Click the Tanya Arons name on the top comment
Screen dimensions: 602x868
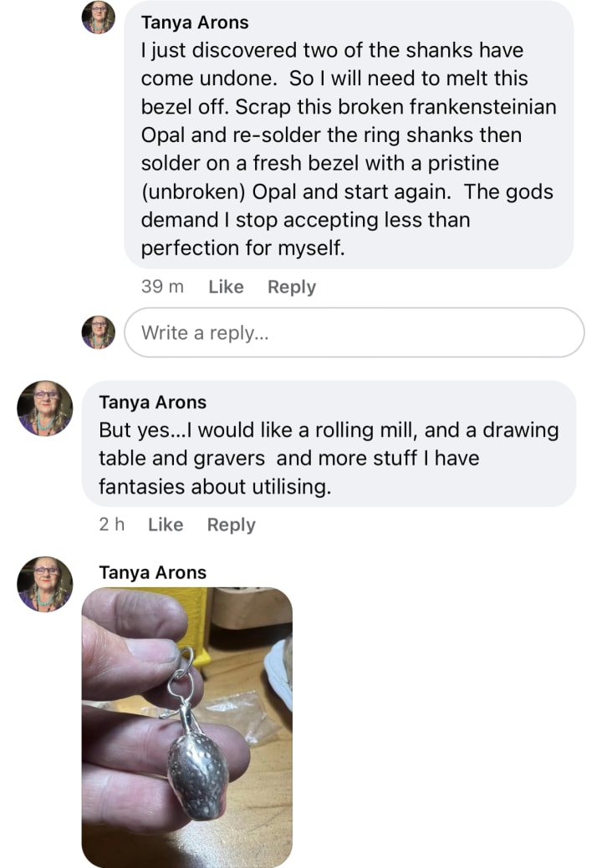tap(195, 23)
